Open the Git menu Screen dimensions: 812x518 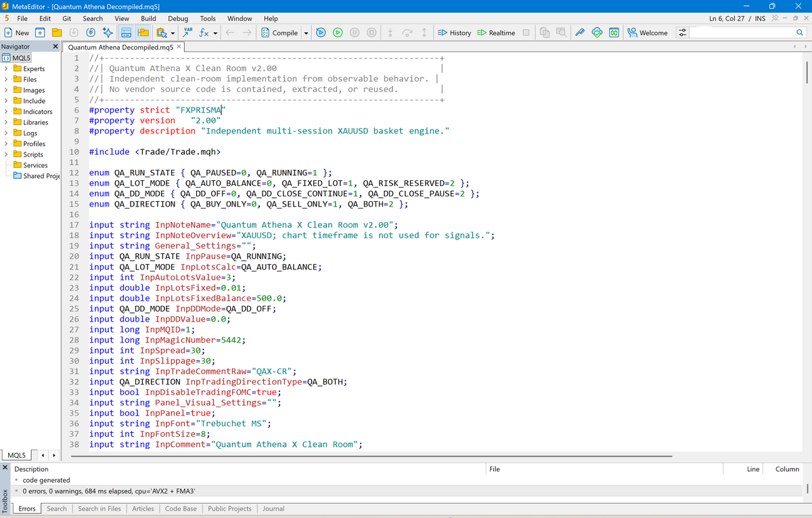click(67, 18)
